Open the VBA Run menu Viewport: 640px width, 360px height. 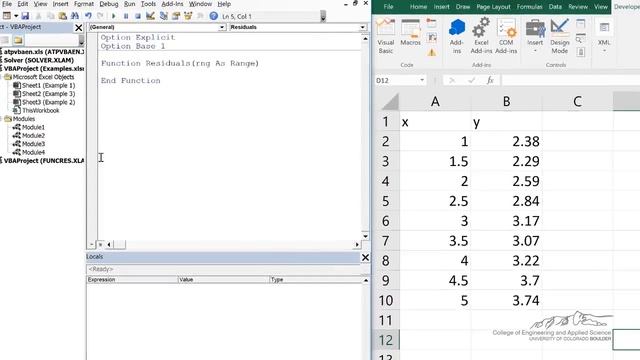tap(129, 4)
